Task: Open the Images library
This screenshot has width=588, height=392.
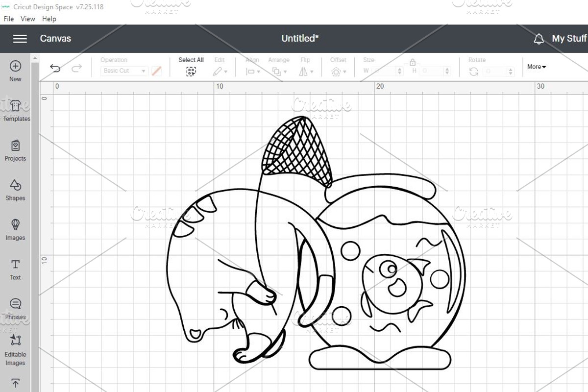Action: click(15, 229)
